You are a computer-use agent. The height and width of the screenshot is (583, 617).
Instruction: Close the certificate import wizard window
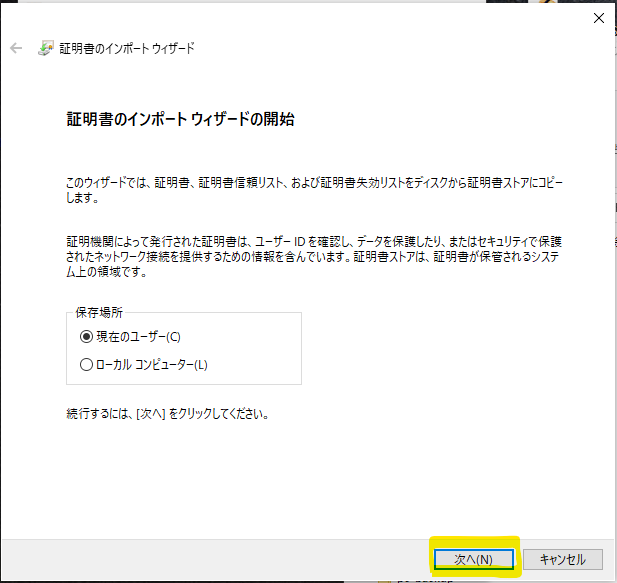coord(599,18)
